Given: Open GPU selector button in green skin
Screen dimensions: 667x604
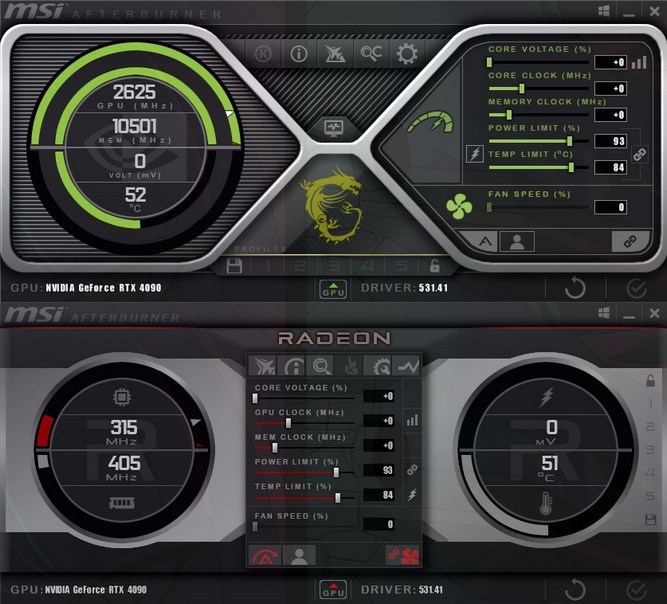Looking at the screenshot, I should 333,290.
